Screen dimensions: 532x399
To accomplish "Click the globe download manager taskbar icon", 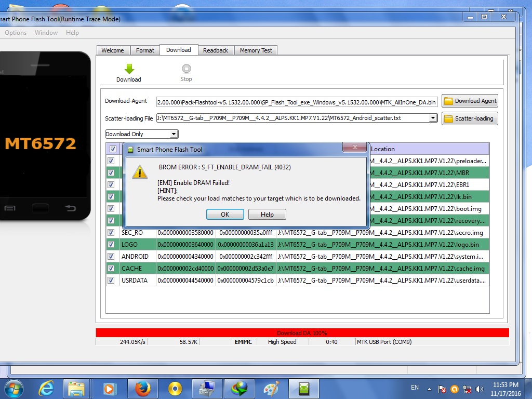I will tap(240, 389).
